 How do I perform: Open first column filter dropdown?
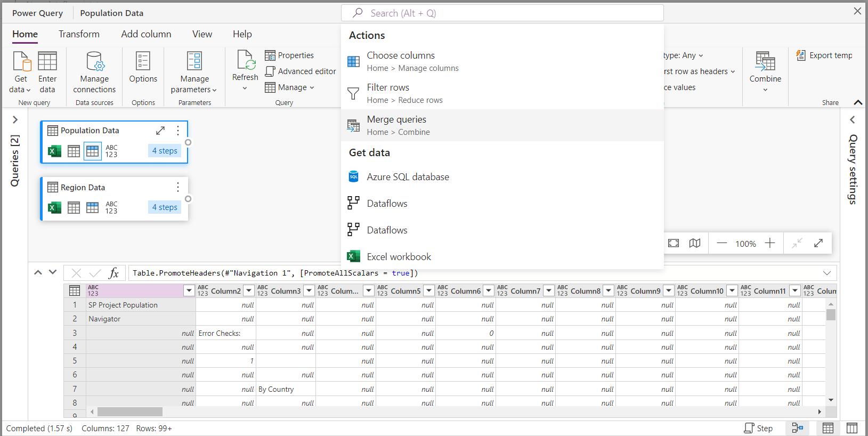(x=189, y=290)
